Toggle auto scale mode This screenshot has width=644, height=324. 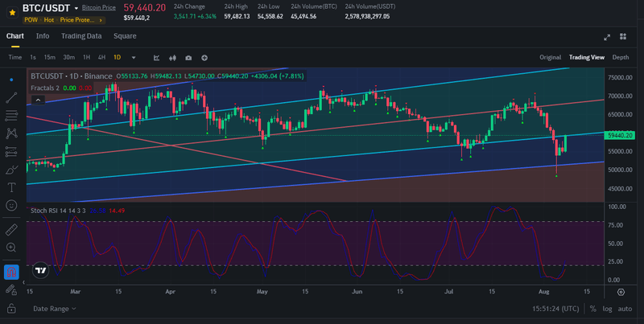click(625, 309)
